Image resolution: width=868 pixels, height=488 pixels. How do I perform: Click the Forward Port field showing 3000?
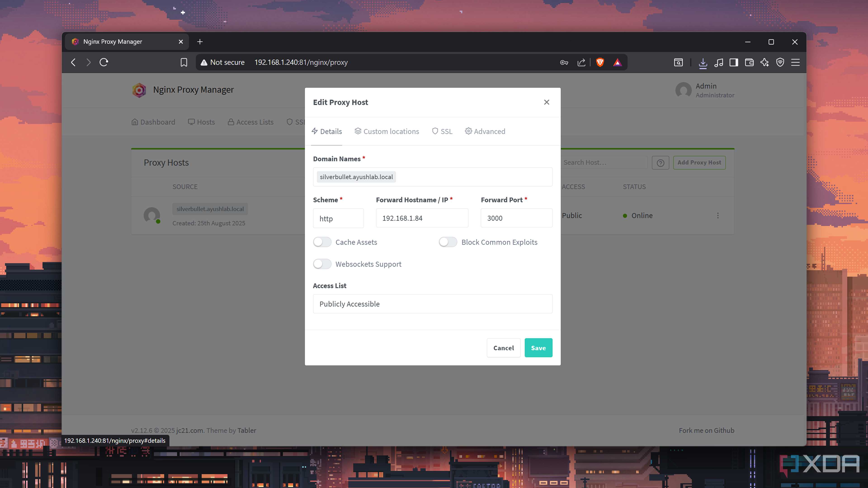click(516, 218)
